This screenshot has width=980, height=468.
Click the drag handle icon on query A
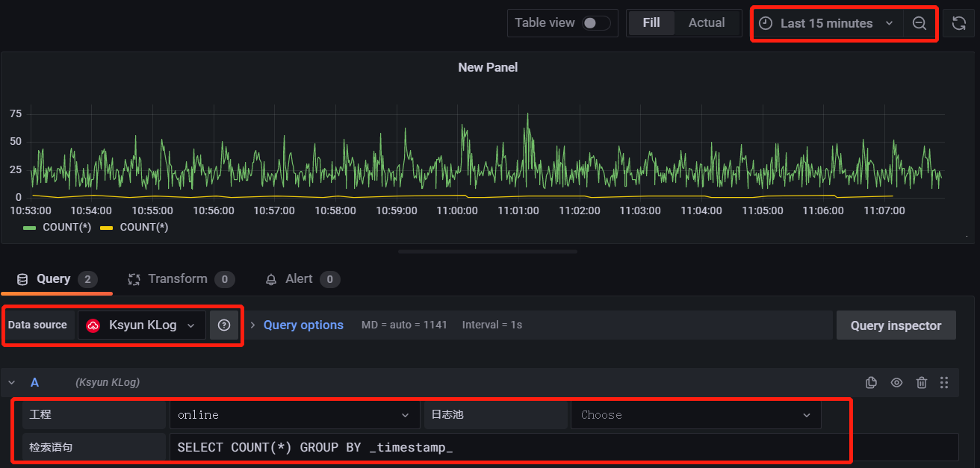(944, 382)
